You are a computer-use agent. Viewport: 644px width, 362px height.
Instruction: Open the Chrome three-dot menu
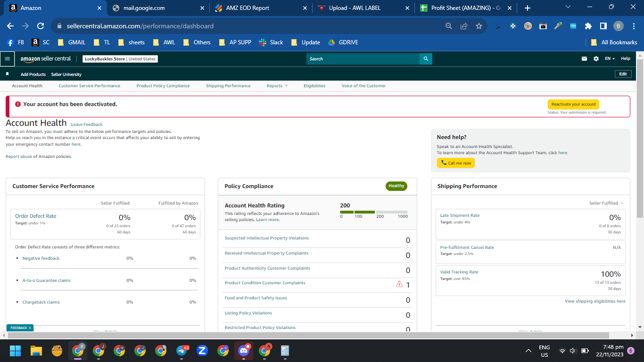tap(634, 26)
